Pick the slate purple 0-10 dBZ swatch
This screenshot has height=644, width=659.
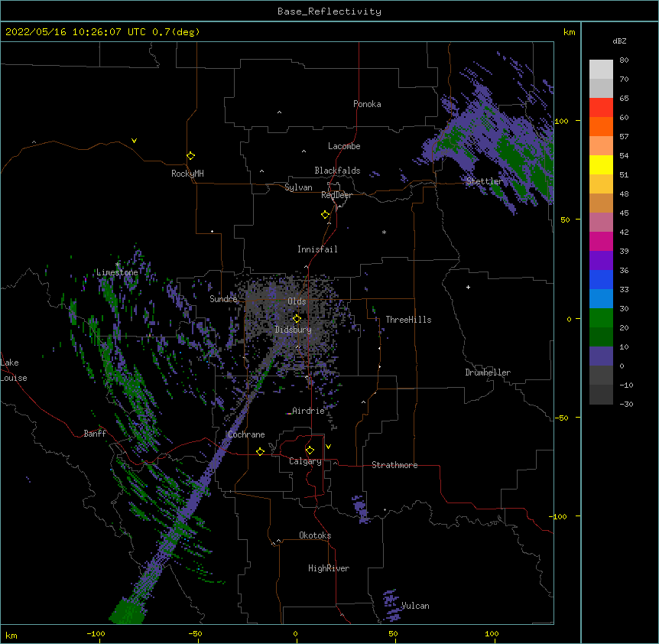coord(601,356)
